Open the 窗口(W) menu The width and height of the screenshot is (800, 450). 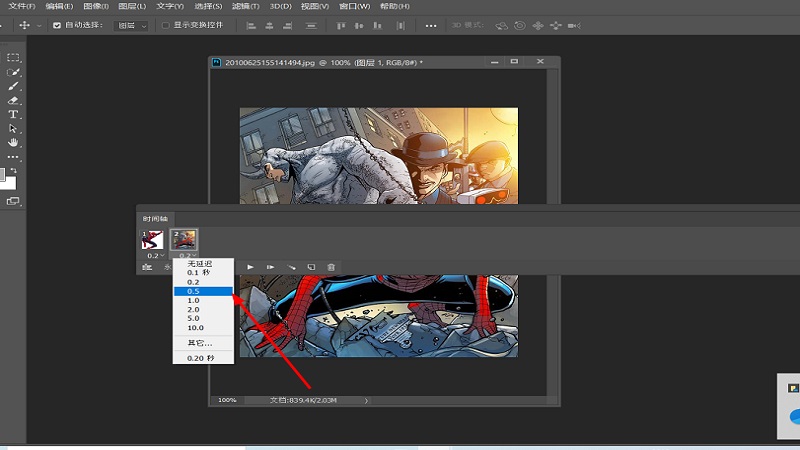pyautogui.click(x=355, y=6)
